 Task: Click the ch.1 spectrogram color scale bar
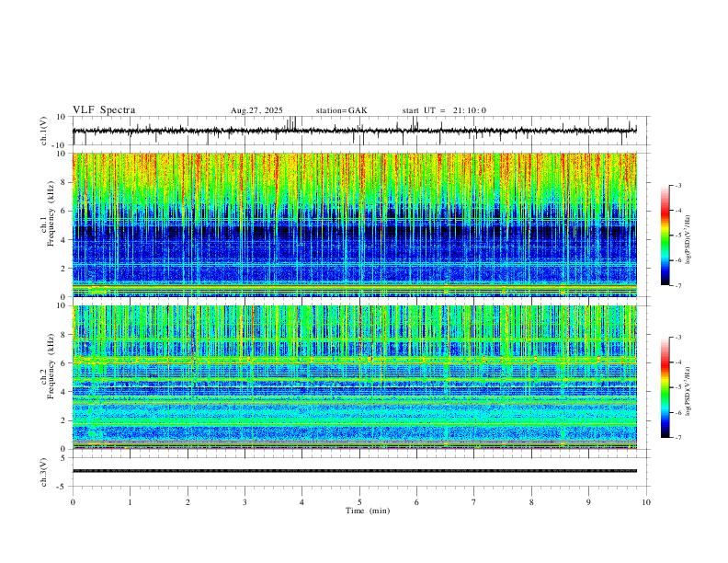pyautogui.click(x=665, y=236)
